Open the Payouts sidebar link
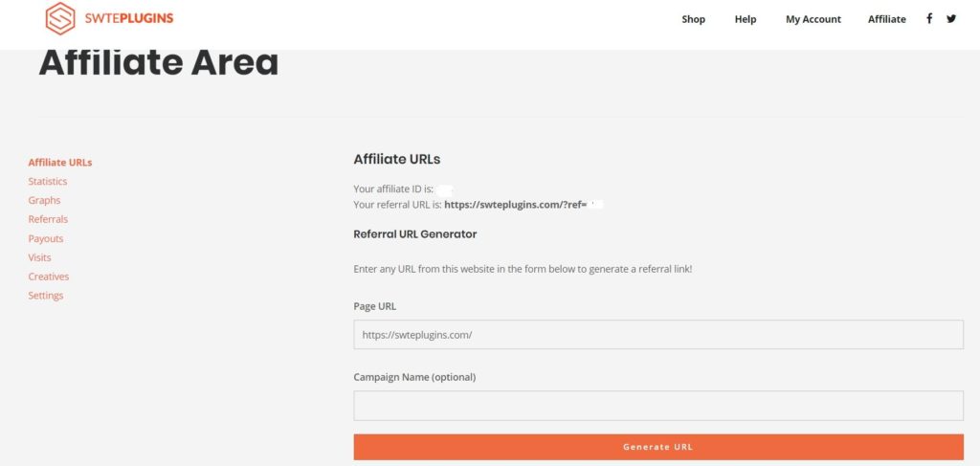Viewport: 980px width, 466px height. point(46,238)
